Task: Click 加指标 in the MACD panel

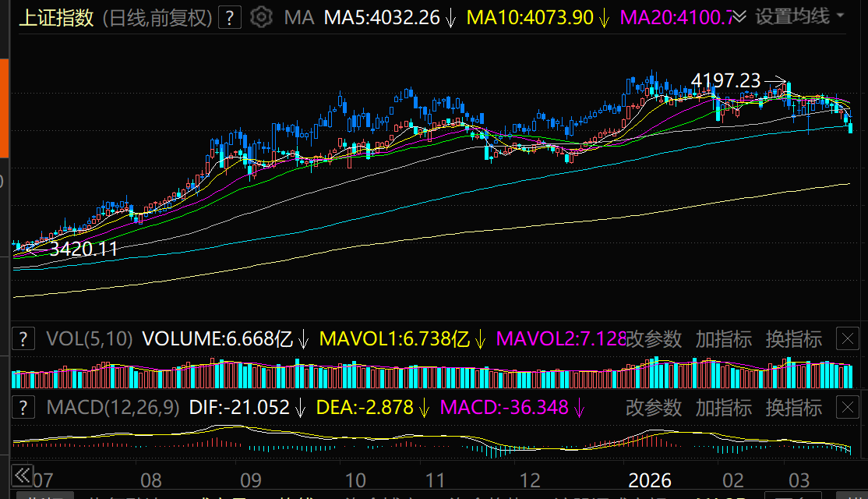Action: tap(723, 407)
